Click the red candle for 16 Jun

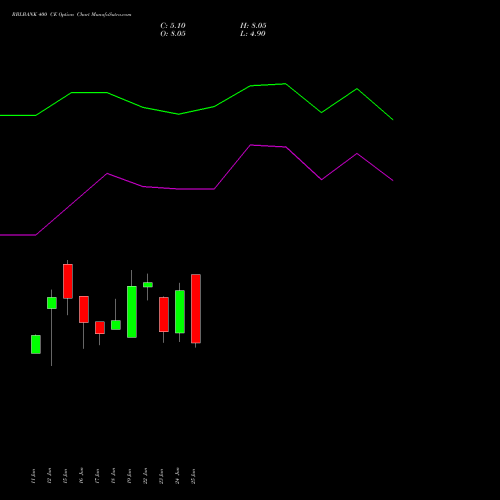point(84,309)
